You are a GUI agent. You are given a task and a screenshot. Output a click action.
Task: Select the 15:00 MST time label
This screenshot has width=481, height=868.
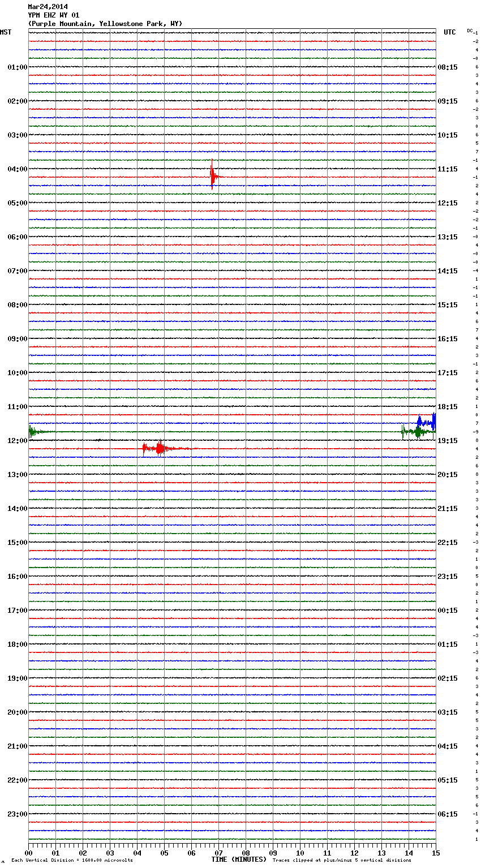click(x=17, y=543)
